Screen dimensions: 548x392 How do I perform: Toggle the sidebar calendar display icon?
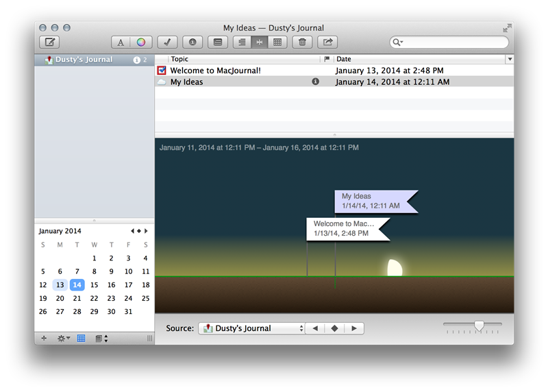click(81, 338)
